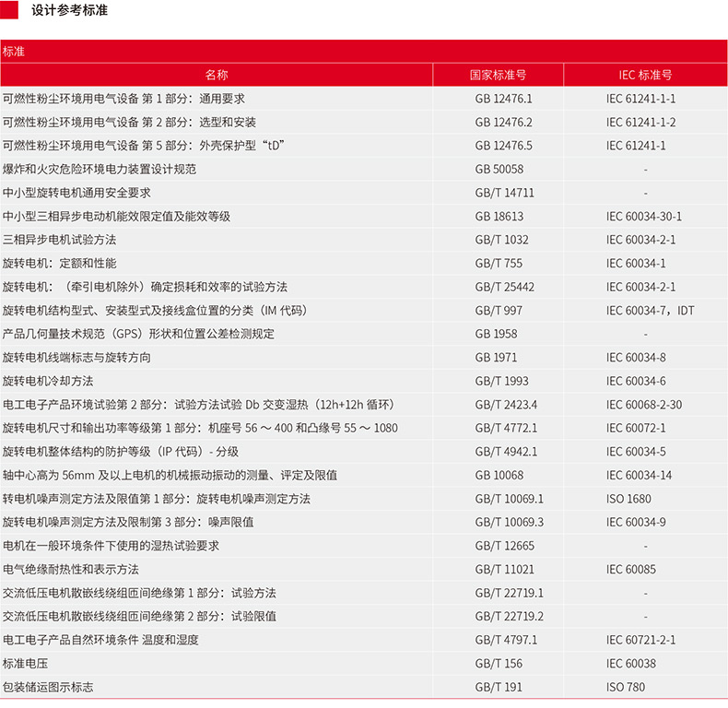Image resolution: width=728 pixels, height=708 pixels.
Task: Click the red 标准 table banner
Action: point(364,52)
